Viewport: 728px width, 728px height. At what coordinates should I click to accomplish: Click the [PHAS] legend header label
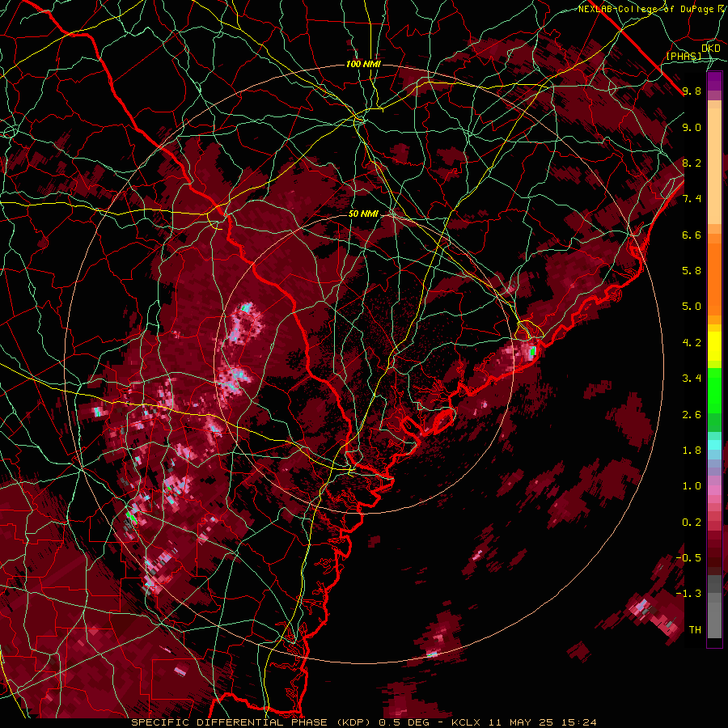click(x=684, y=56)
